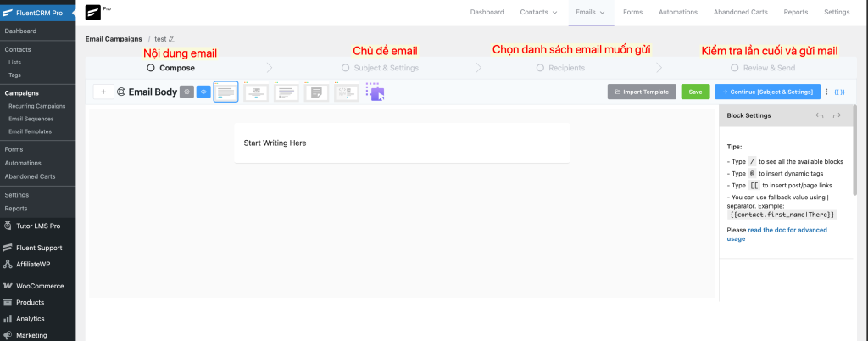Click the Block Settings panel scrollbar
This screenshot has height=341, width=868.
(854, 153)
